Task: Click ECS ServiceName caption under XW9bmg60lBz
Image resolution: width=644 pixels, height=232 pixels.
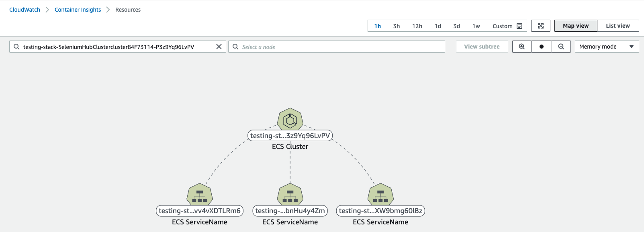Action: point(380,222)
